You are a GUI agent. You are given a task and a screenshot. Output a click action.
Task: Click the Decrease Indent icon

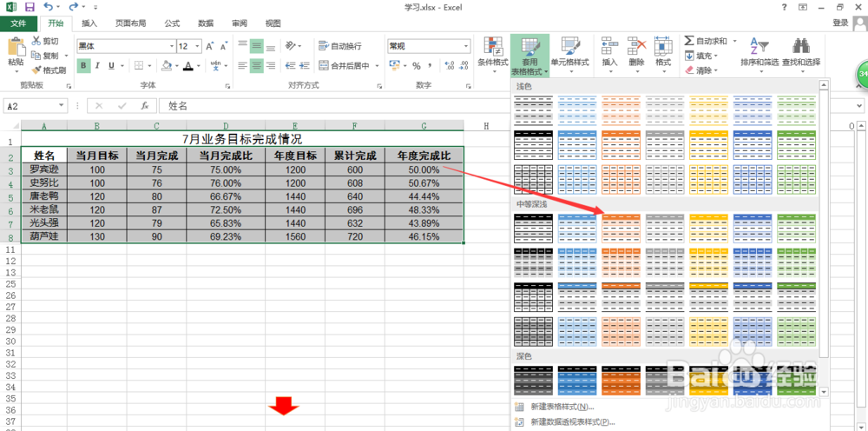290,66
